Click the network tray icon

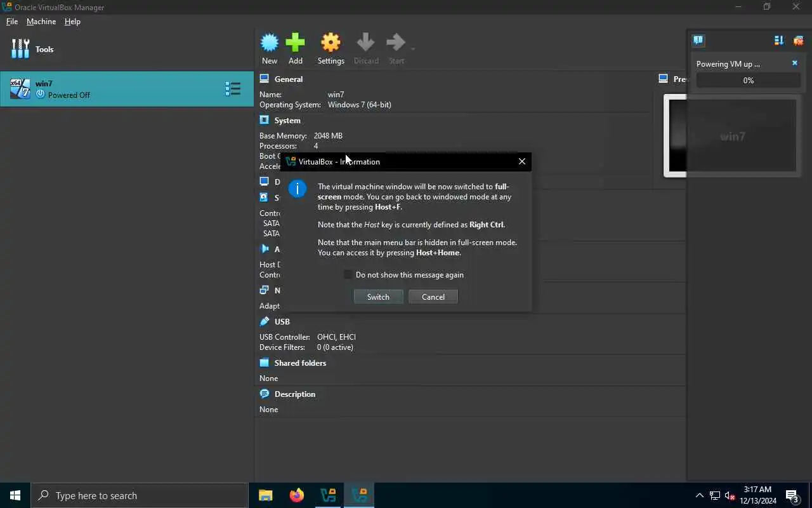[715, 495]
